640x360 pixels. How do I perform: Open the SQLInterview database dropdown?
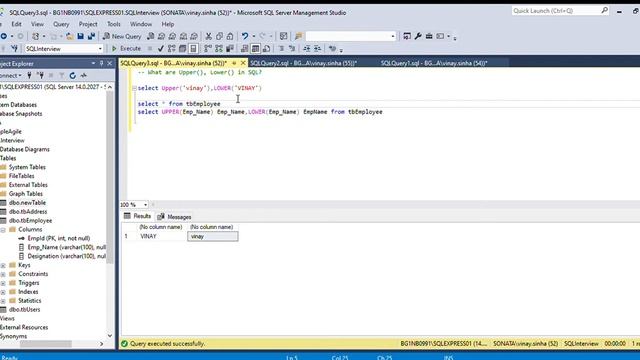point(100,49)
